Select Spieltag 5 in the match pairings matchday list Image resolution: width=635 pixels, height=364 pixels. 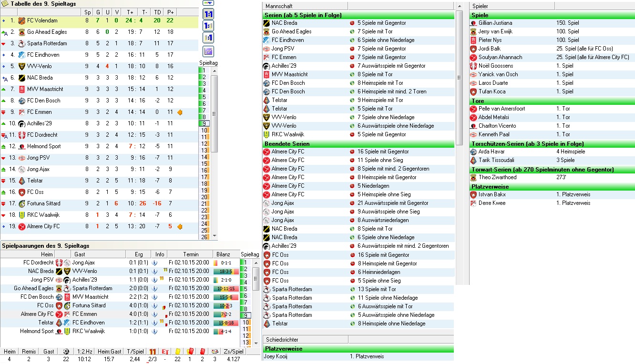coord(245,289)
